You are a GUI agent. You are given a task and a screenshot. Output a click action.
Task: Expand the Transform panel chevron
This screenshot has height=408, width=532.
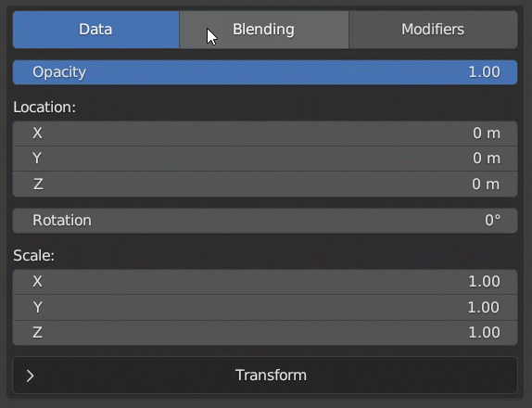tap(31, 376)
